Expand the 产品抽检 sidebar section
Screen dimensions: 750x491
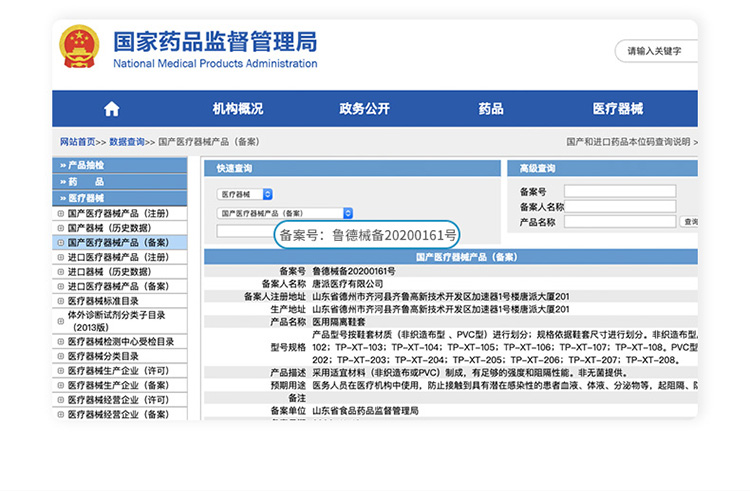120,165
